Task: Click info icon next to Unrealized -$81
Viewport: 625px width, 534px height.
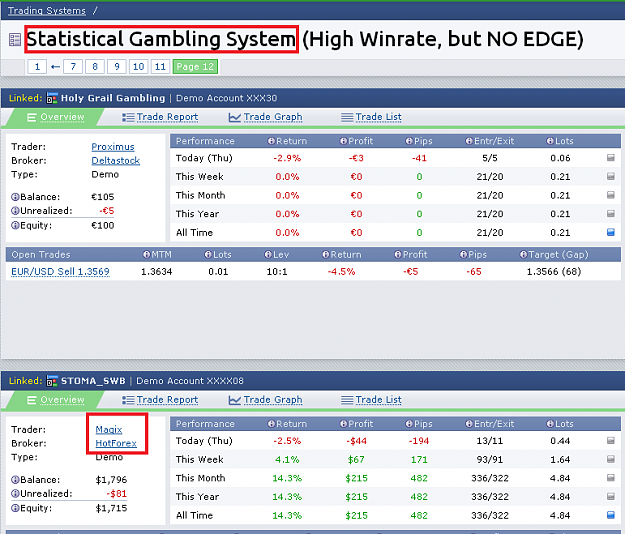Action: pyautogui.click(x=15, y=494)
